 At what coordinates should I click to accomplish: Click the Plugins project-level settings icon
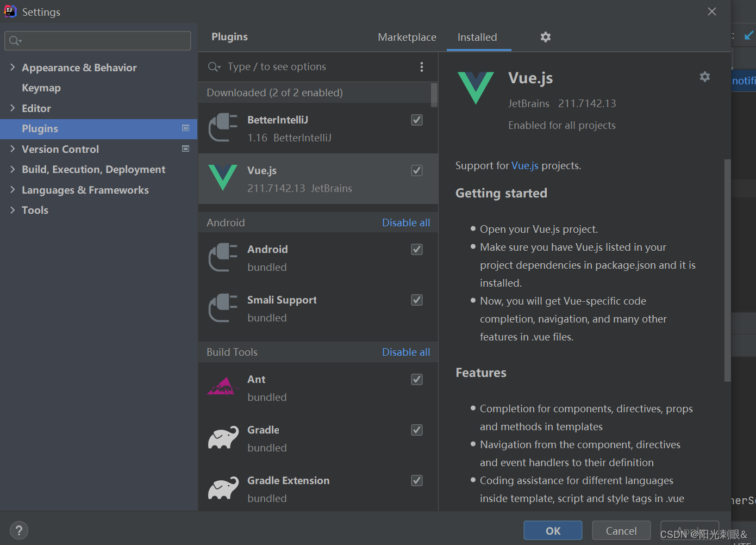coord(185,128)
